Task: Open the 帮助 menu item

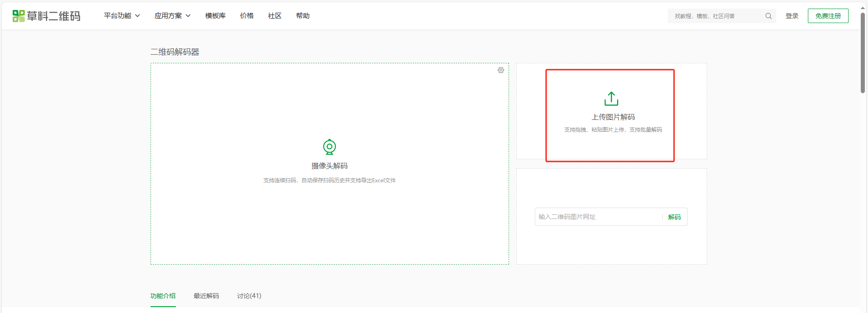Action: tap(303, 16)
